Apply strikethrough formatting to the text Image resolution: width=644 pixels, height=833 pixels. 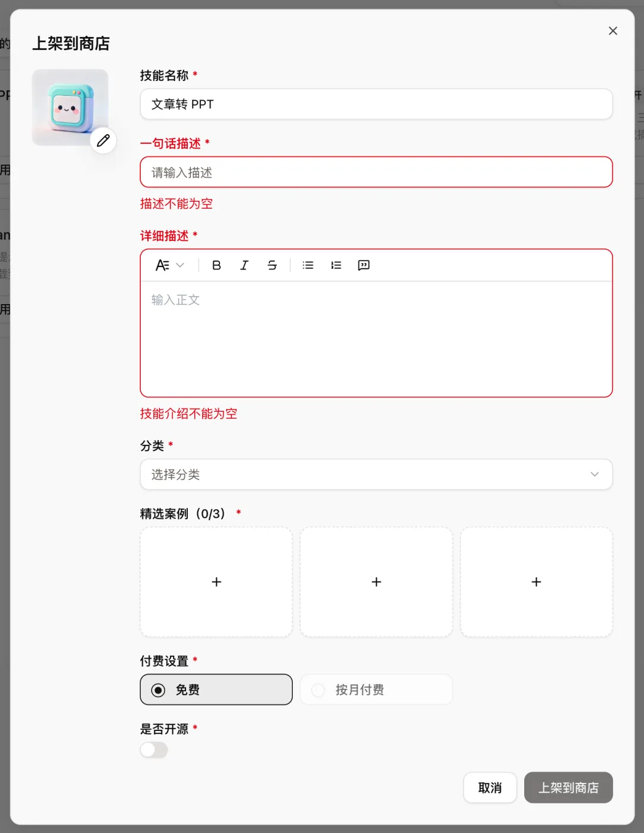coord(272,265)
